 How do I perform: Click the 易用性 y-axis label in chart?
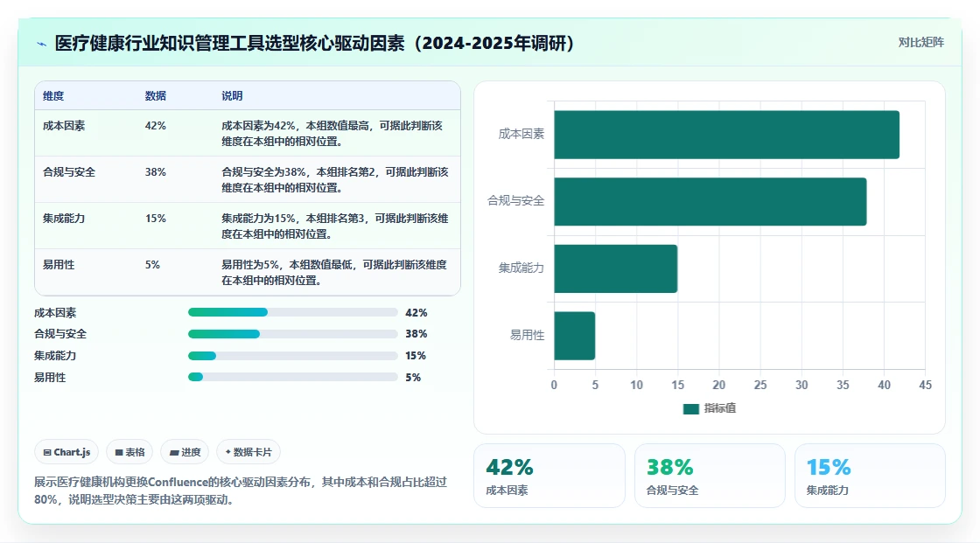pos(527,335)
